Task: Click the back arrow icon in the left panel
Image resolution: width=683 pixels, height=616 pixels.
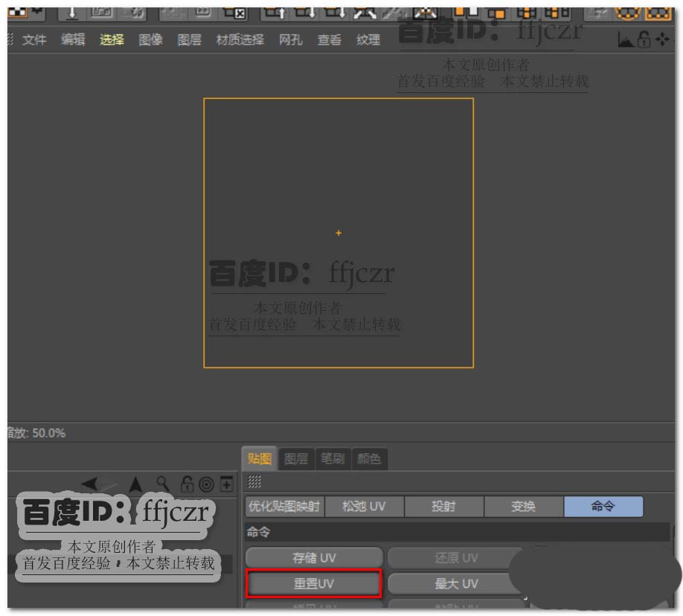Action: point(90,483)
